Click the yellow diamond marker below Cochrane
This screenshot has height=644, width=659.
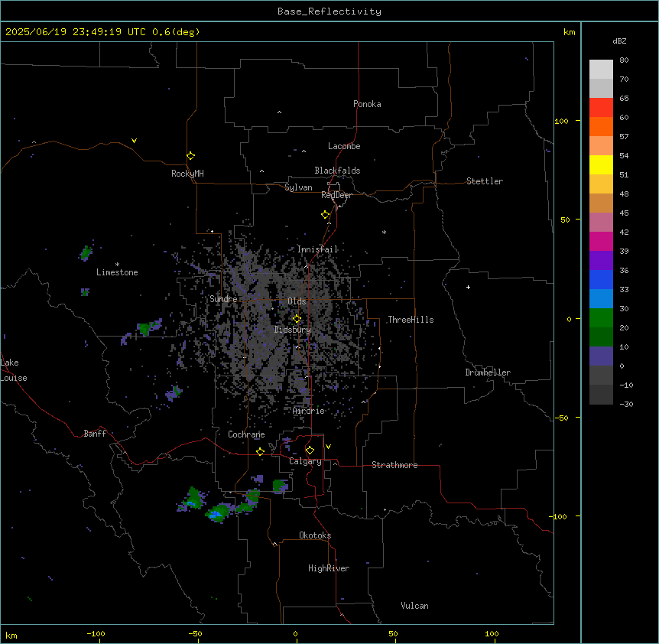260,451
